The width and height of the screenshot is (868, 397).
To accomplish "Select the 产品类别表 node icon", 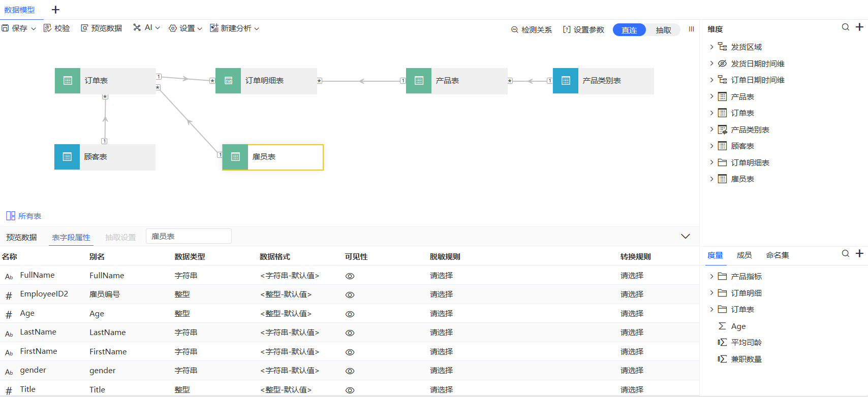I will 566,81.
